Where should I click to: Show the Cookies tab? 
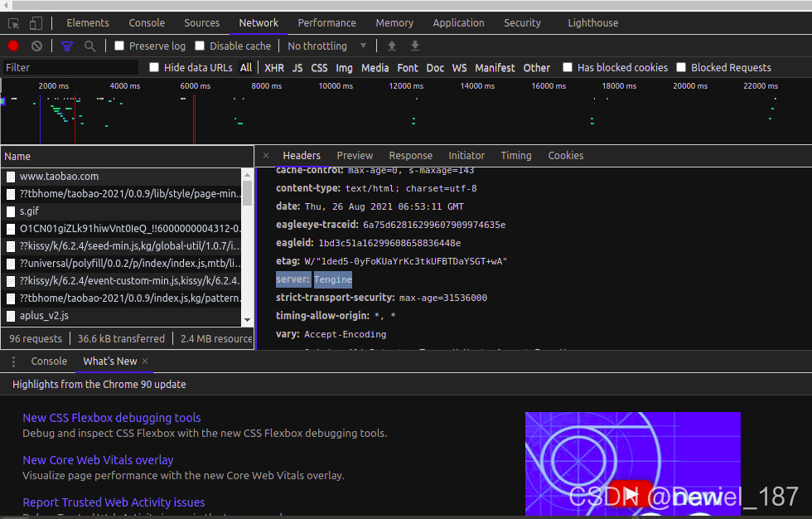(x=565, y=155)
